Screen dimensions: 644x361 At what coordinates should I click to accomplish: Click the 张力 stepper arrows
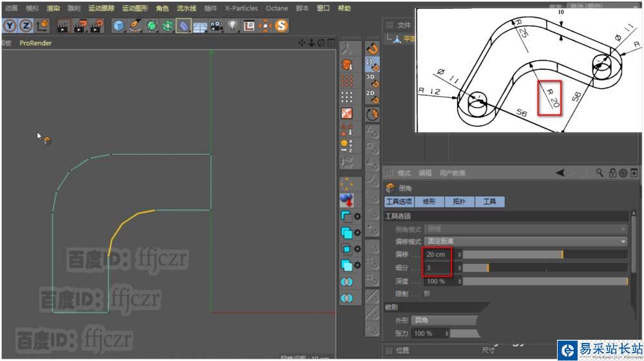(x=446, y=333)
